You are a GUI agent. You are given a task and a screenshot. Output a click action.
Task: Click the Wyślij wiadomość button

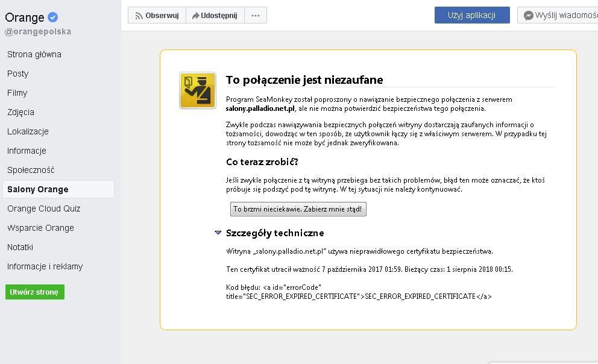[x=558, y=15]
